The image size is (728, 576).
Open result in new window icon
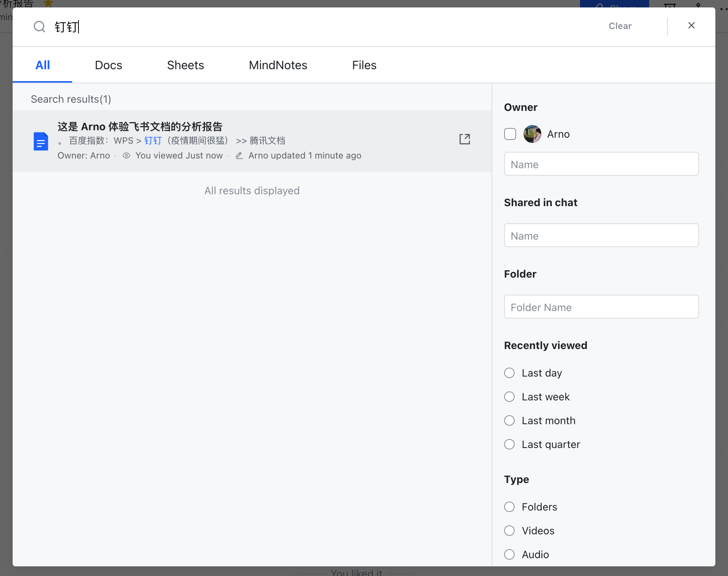tap(465, 139)
